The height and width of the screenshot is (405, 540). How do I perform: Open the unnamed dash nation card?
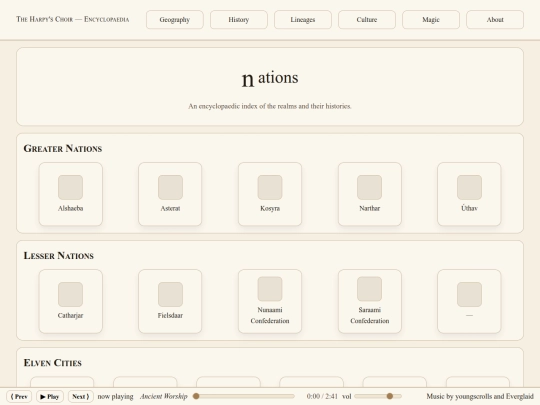[x=469, y=301]
